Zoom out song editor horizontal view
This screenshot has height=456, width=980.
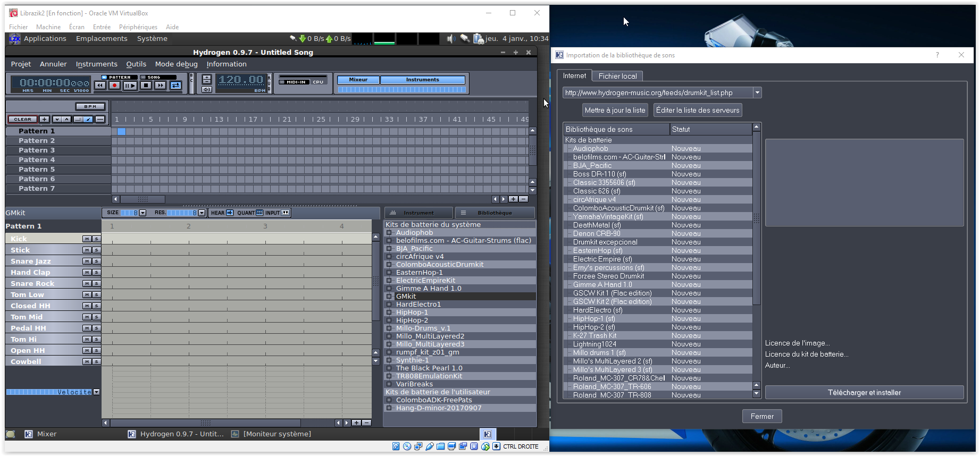point(524,199)
